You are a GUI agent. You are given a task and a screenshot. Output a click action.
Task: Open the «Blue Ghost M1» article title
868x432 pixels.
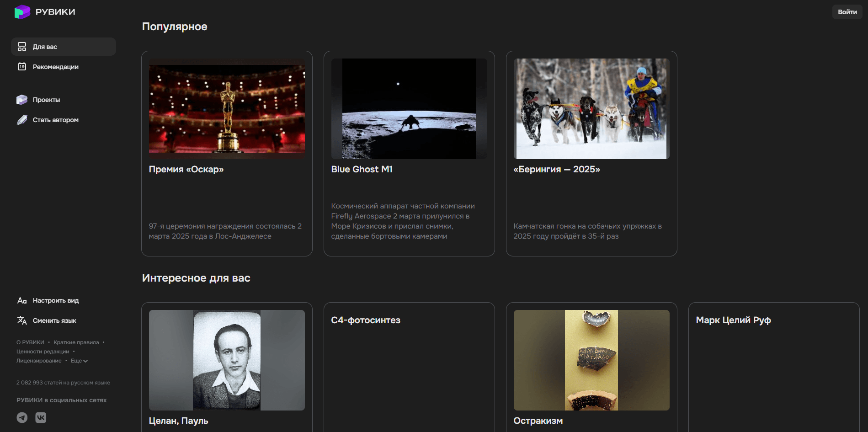pyautogui.click(x=362, y=169)
